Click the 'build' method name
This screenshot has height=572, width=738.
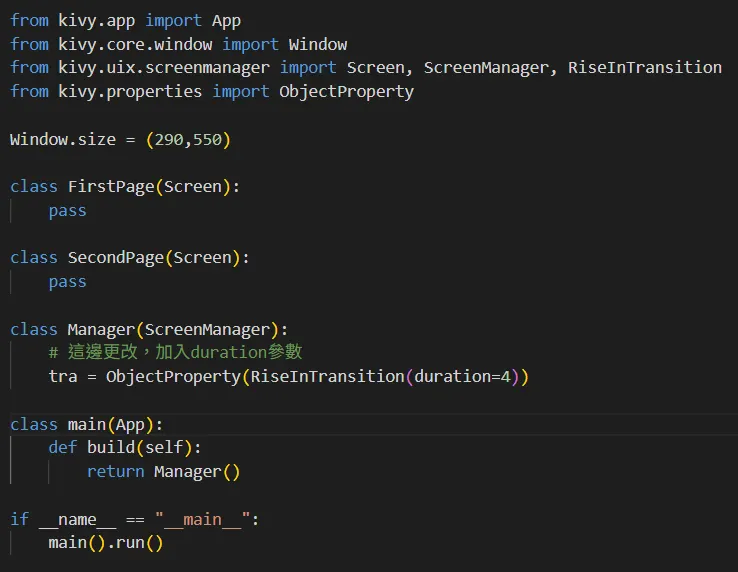[x=111, y=447]
